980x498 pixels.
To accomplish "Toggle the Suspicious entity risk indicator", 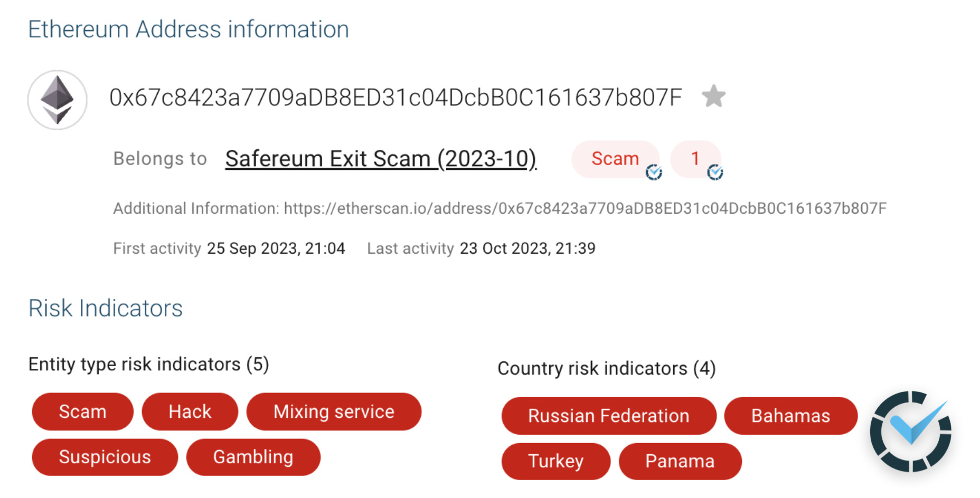I will coord(105,457).
